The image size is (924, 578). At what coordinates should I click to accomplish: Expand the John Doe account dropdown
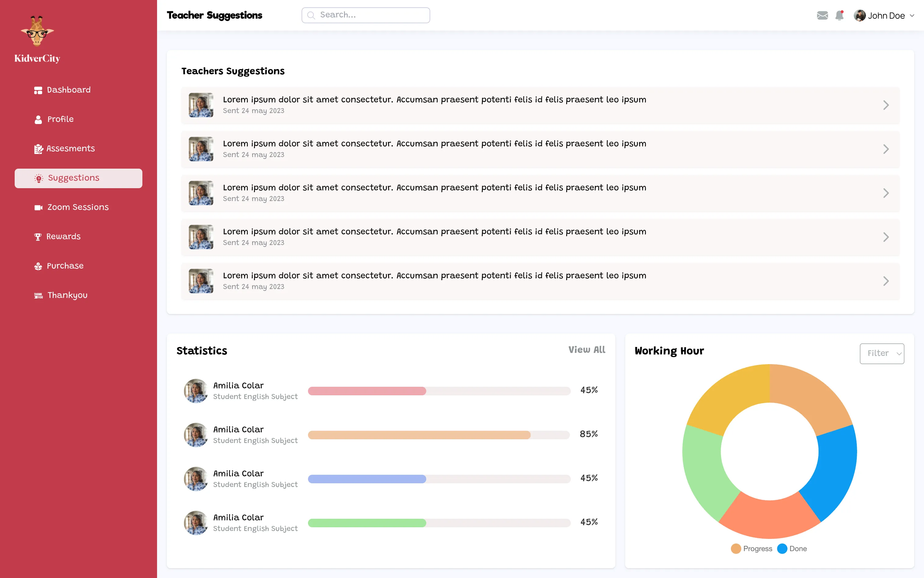tap(912, 16)
